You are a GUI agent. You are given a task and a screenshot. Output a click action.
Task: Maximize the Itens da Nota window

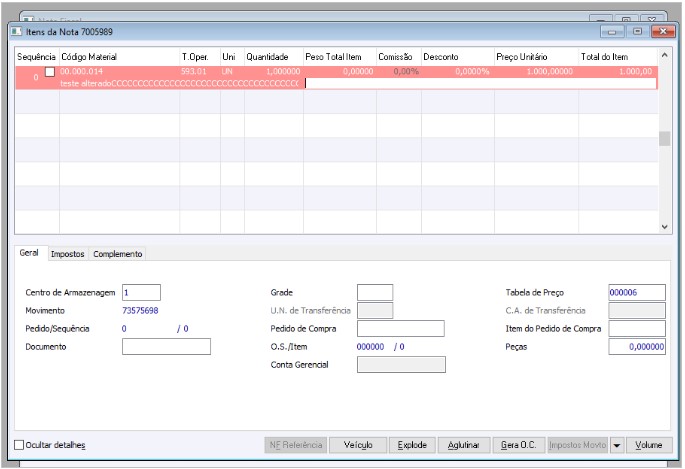click(637, 31)
